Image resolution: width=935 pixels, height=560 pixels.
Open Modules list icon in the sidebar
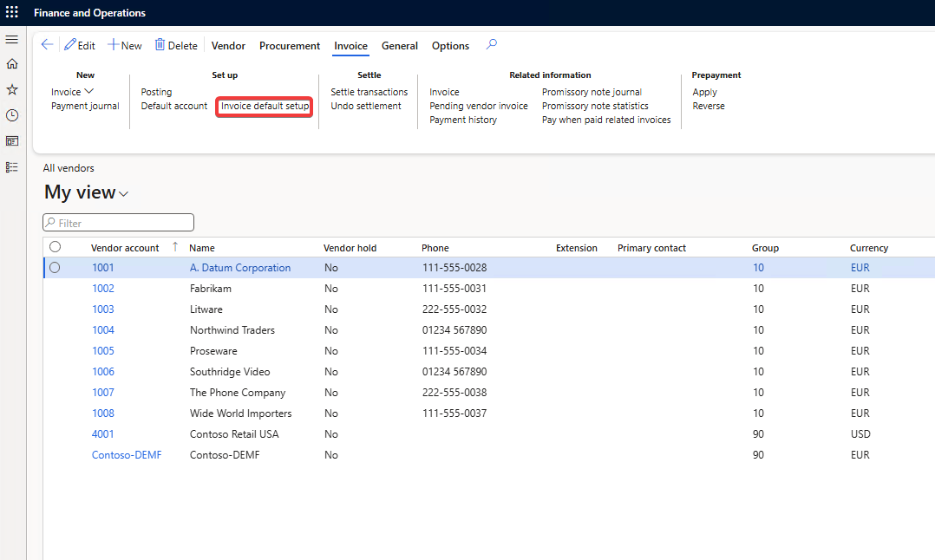[12, 166]
